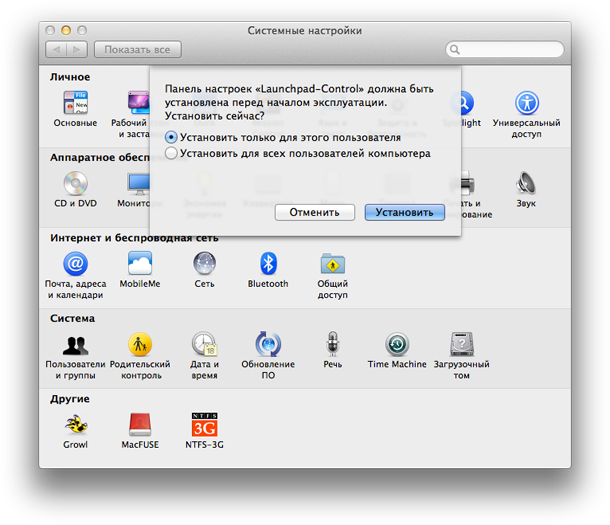
Task: Open the MacFUSE preference pane
Action: pos(140,424)
